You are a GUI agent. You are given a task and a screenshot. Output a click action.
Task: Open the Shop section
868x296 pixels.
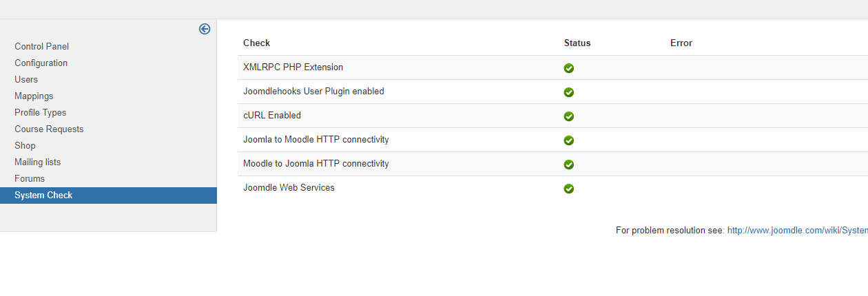(x=25, y=146)
